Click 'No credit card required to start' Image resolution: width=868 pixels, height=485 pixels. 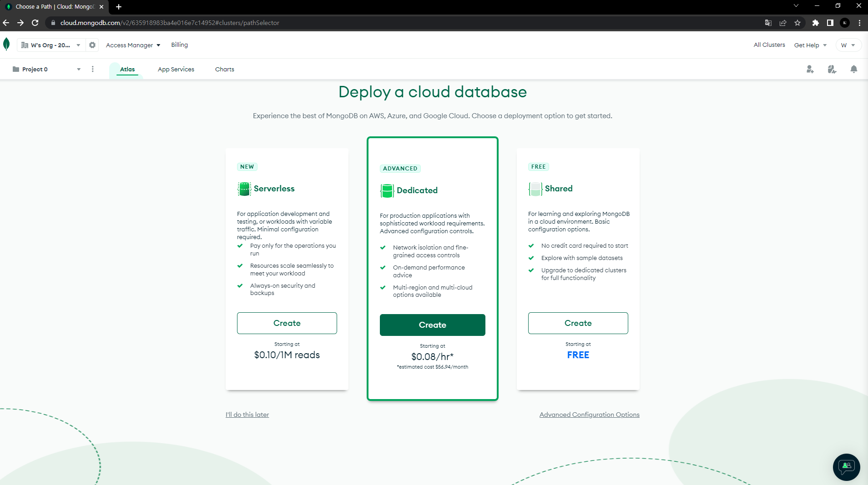pyautogui.click(x=585, y=245)
